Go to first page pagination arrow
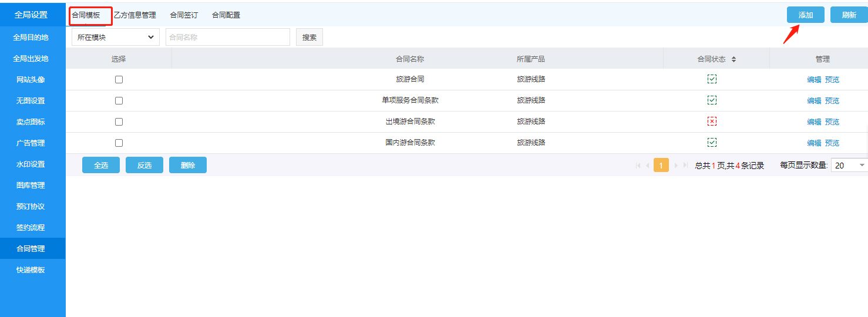This screenshot has height=317, width=868. (x=638, y=166)
